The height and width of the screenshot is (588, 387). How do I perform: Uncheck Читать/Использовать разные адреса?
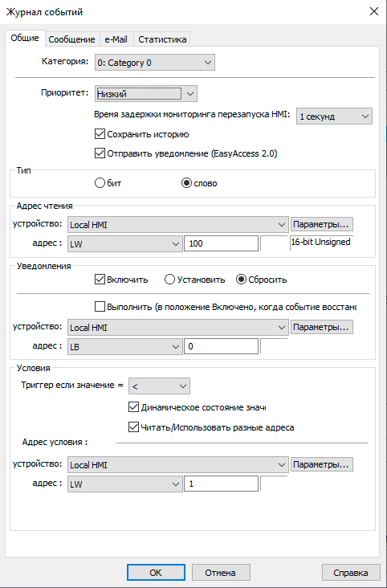[133, 427]
